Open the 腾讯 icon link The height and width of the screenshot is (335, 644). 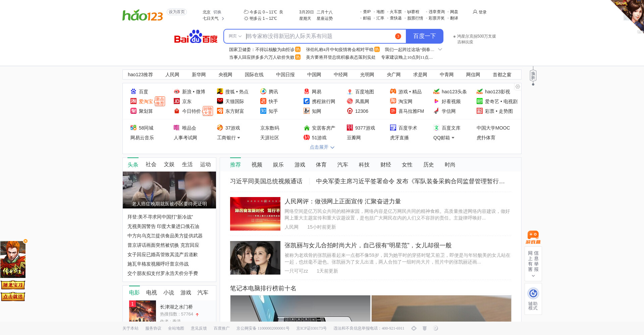(x=263, y=91)
